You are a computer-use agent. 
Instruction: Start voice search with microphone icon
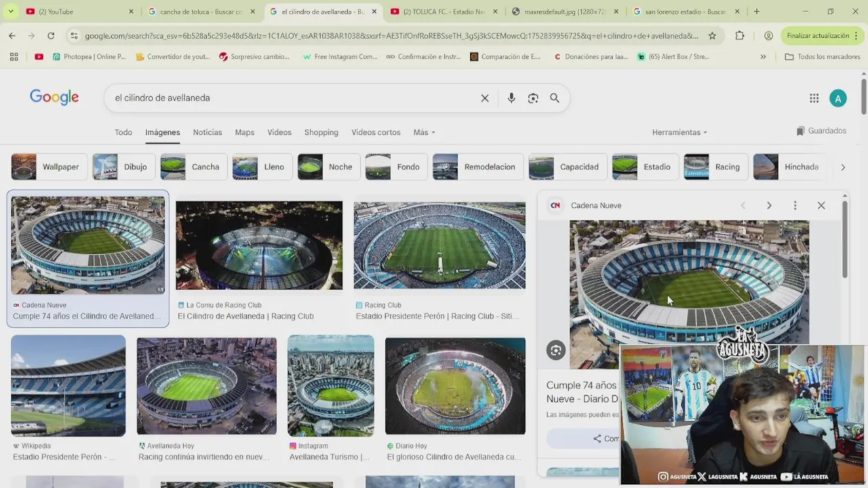click(511, 98)
